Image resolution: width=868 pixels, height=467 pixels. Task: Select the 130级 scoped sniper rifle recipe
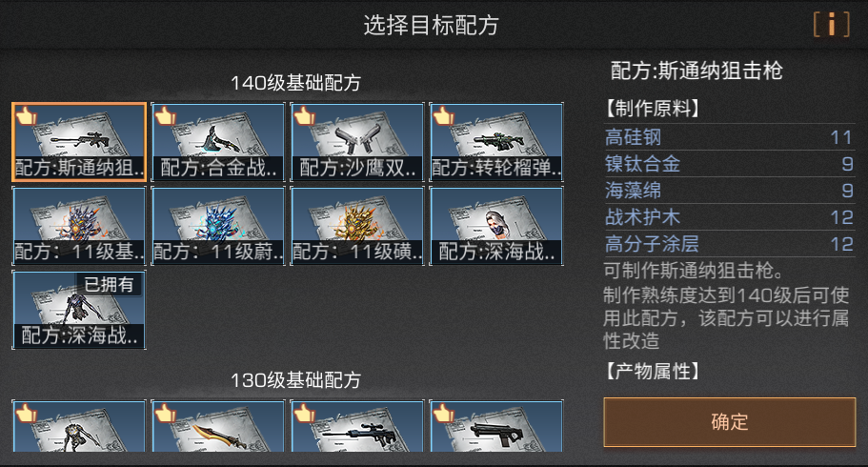click(357, 425)
